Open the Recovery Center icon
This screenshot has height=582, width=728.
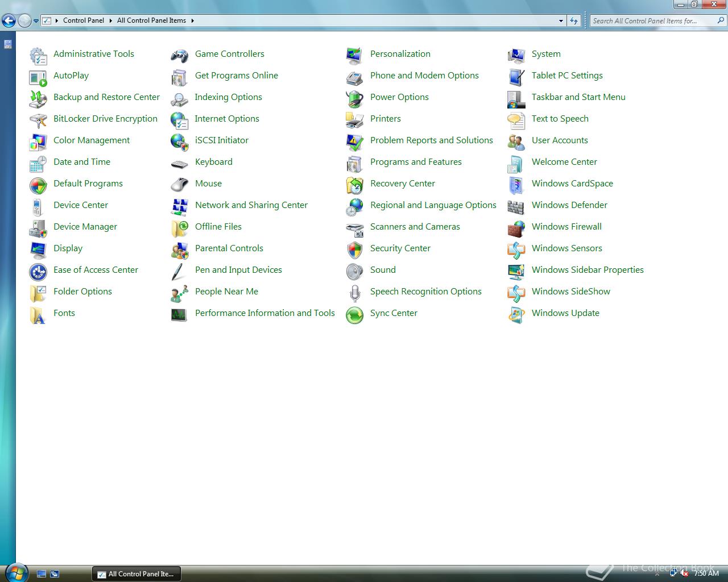pyautogui.click(x=355, y=185)
